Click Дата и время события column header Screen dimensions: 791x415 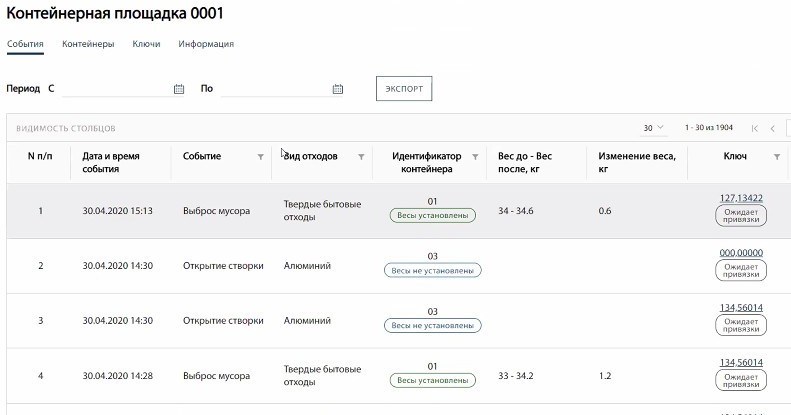click(111, 162)
